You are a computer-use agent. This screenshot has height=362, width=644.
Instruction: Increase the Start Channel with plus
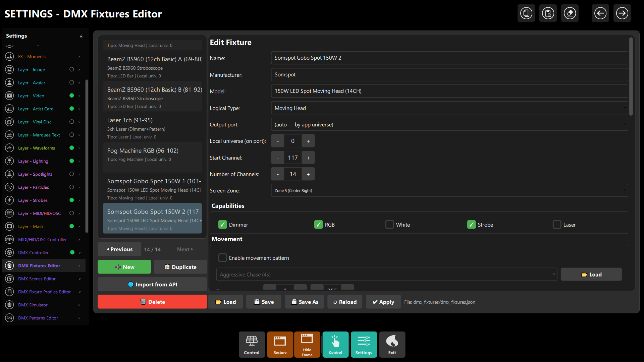[308, 158]
